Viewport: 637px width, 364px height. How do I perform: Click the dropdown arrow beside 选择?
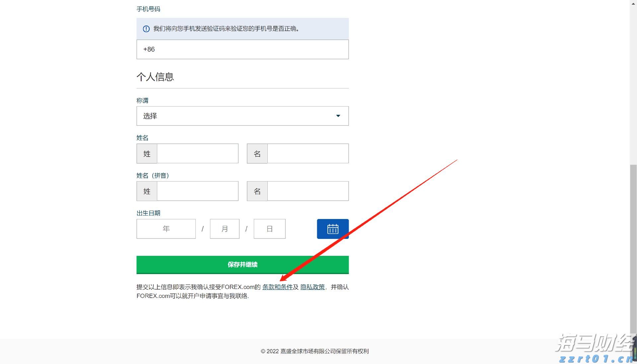(338, 116)
